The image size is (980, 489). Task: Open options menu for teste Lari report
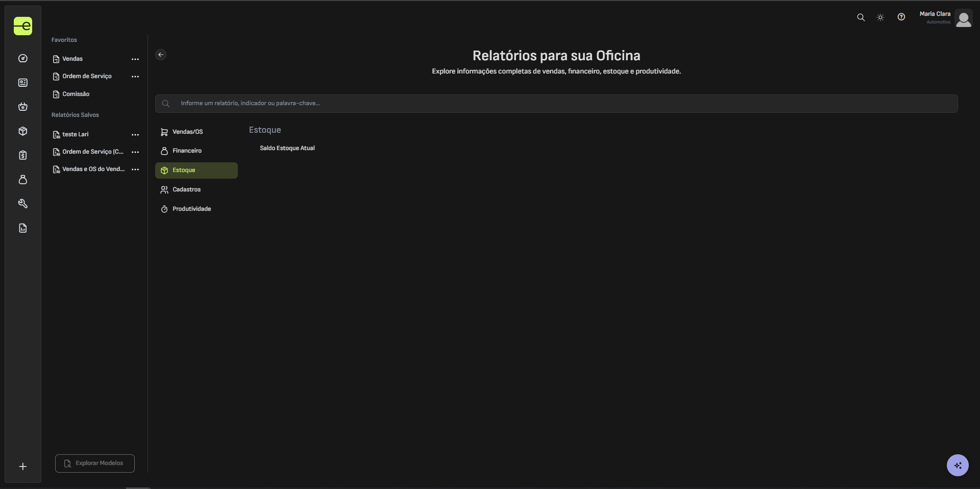[135, 135]
